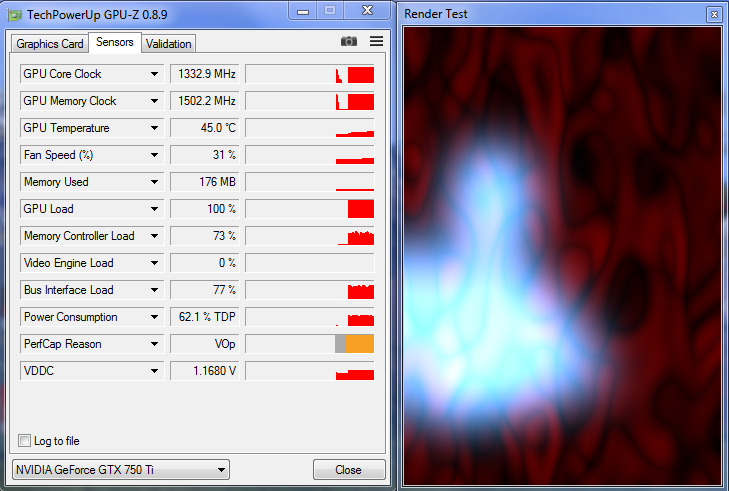The width and height of the screenshot is (729, 491).
Task: Expand the PerfCap Reason dropdown
Action: pyautogui.click(x=154, y=344)
